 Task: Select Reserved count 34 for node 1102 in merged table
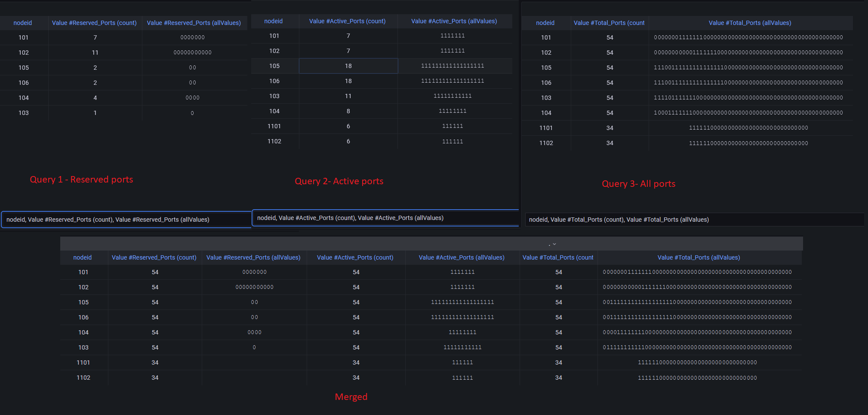tap(155, 378)
